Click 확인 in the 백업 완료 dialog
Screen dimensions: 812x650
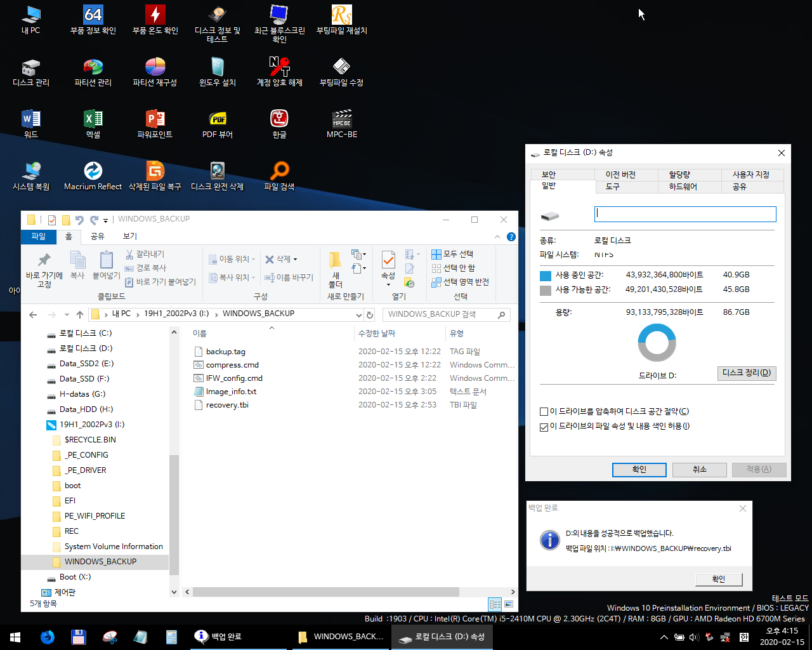pos(718,579)
